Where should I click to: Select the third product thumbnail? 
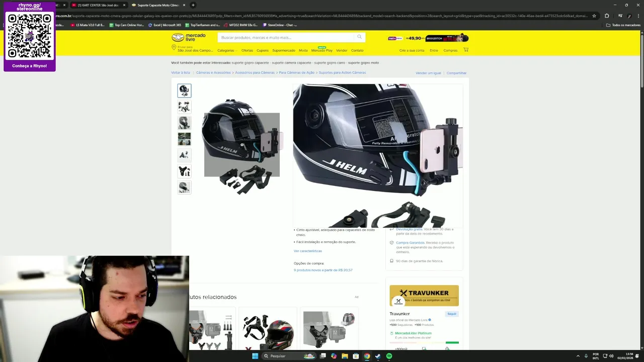184,123
